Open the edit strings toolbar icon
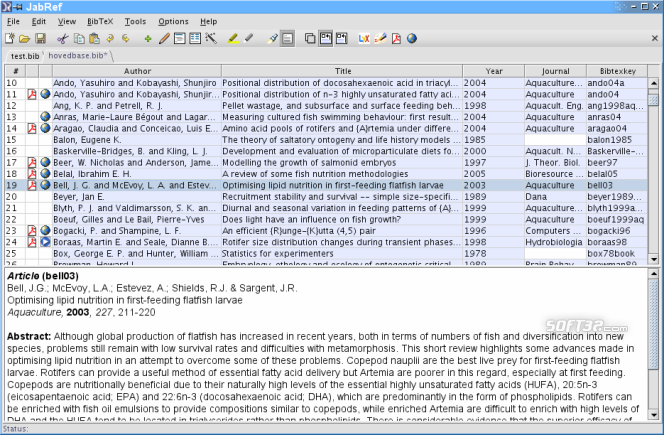664x435 pixels. tap(195, 39)
